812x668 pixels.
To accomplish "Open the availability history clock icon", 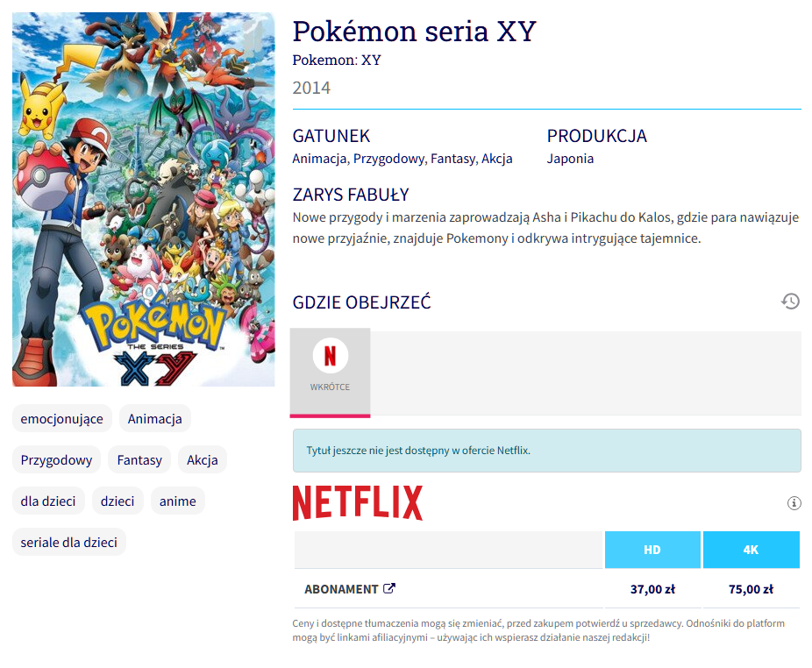I will [790, 302].
